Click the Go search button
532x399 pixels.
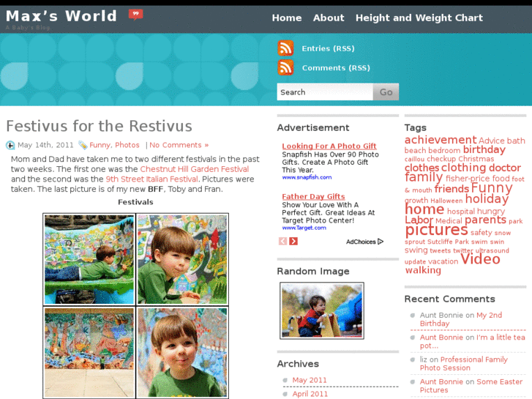(386, 92)
